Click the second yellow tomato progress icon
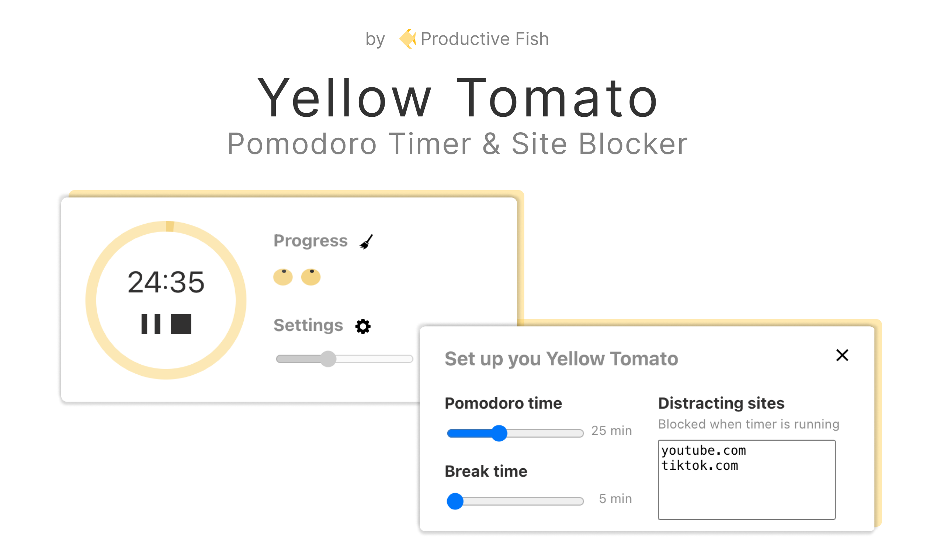 coord(311,277)
